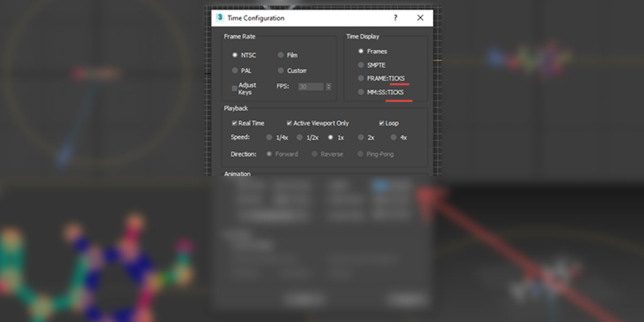This screenshot has height=322, width=644.
Task: Set playback speed to 1/4x
Action: [x=269, y=137]
